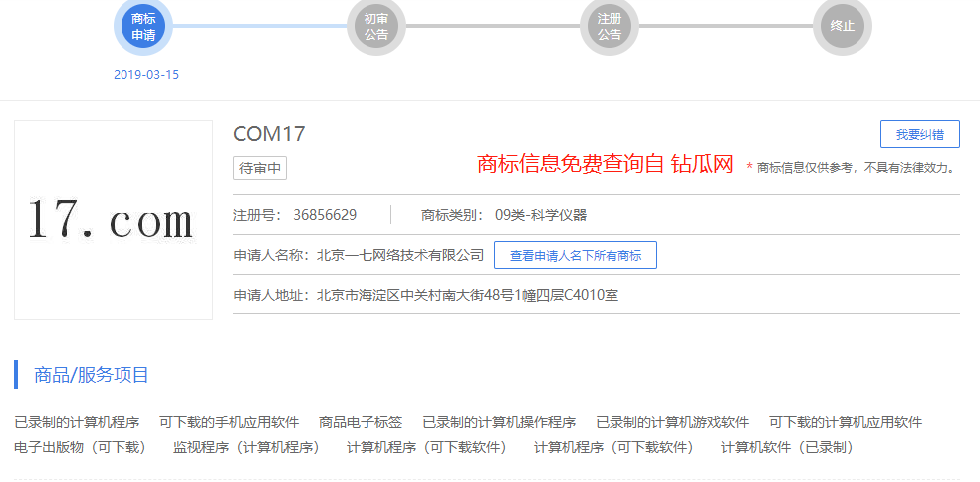Select registration number 36856629
Screen dimensions: 980x482
pos(325,216)
